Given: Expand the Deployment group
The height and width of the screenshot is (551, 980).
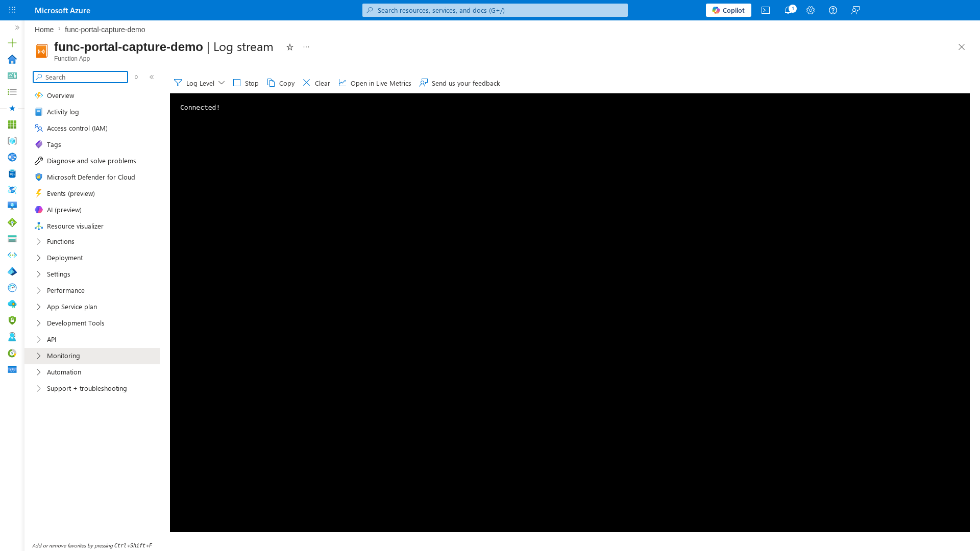Looking at the screenshot, I should [92, 258].
